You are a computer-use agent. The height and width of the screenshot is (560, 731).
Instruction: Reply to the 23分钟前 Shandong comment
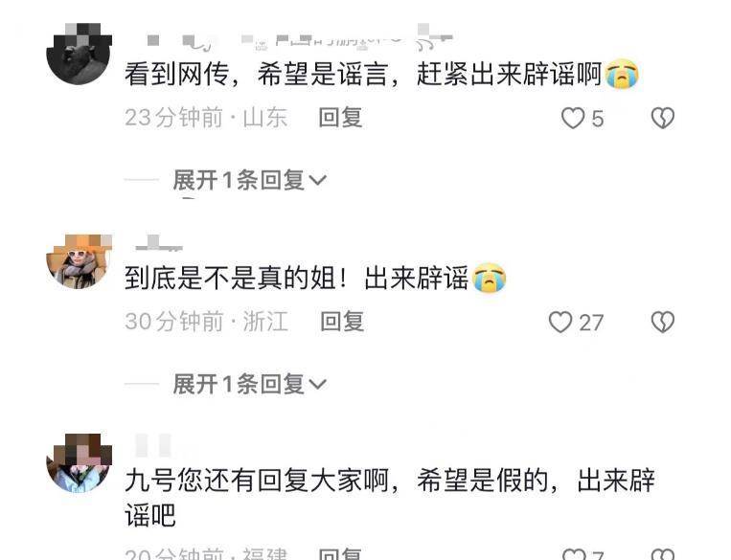tap(340, 118)
